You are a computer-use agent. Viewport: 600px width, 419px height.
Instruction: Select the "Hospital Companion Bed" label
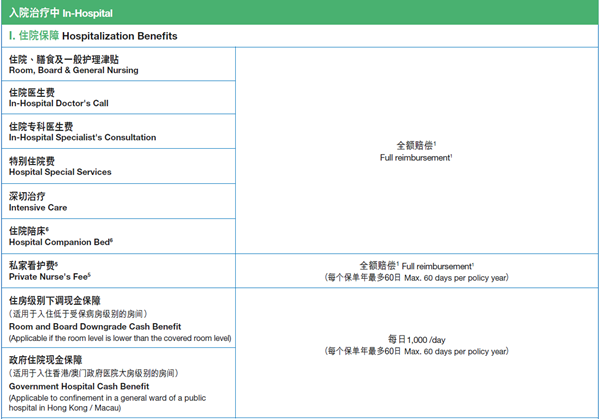[x=58, y=241]
